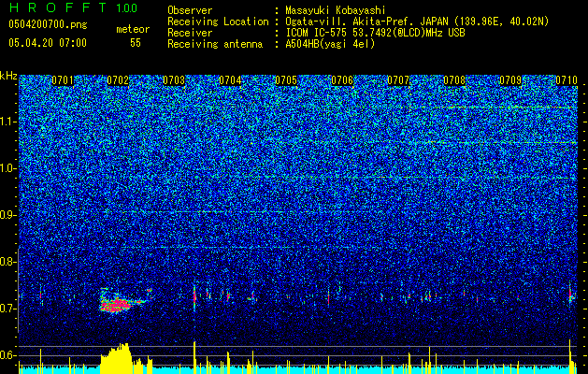Click the 0708 time marker
588x374 pixels.
(454, 80)
